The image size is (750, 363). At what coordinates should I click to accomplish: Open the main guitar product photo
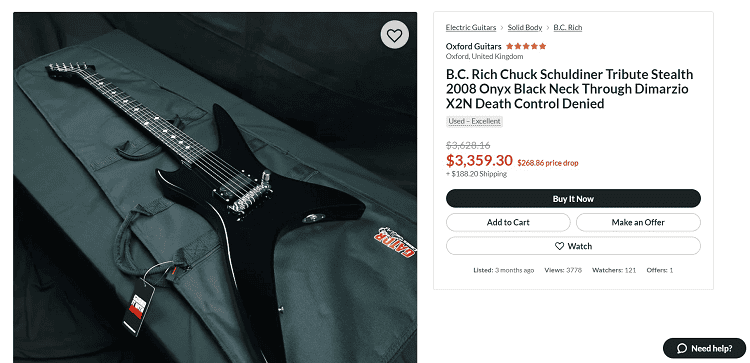(x=215, y=187)
